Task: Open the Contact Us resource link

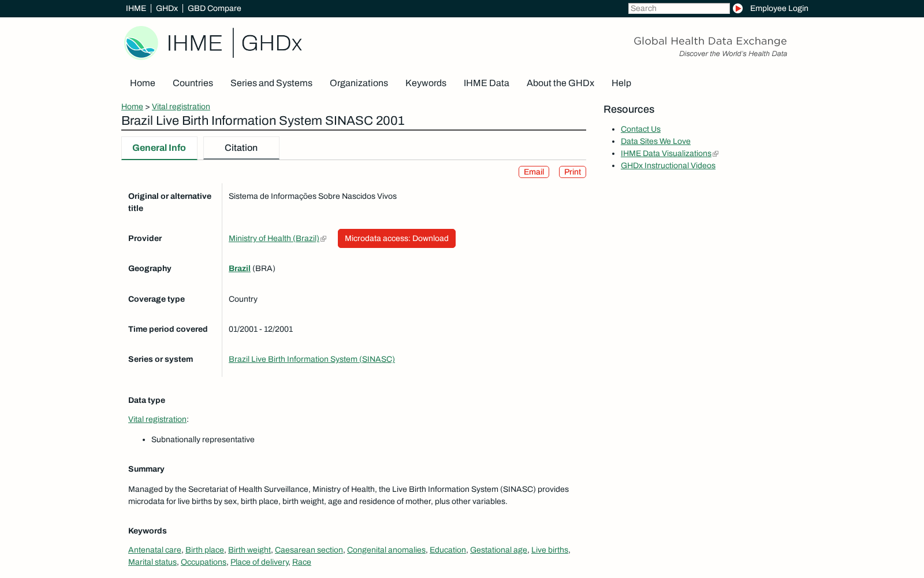Action: pyautogui.click(x=640, y=129)
